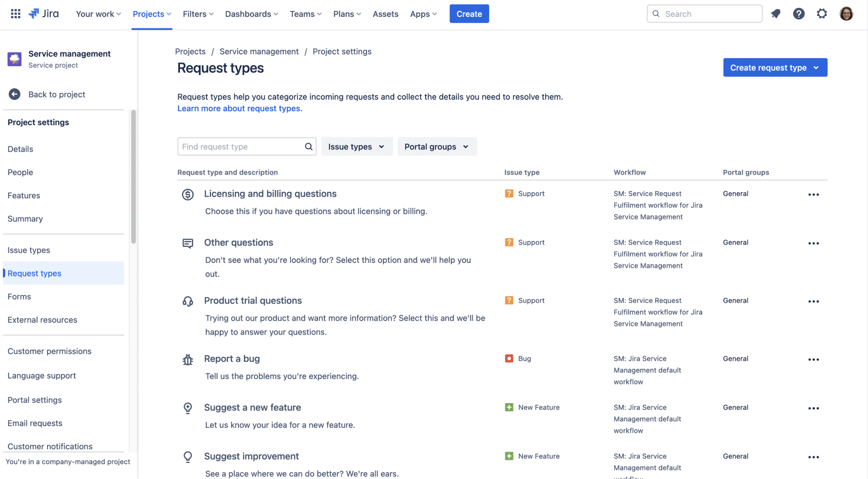
Task: Click the search magnifier in Find request type
Action: point(309,147)
